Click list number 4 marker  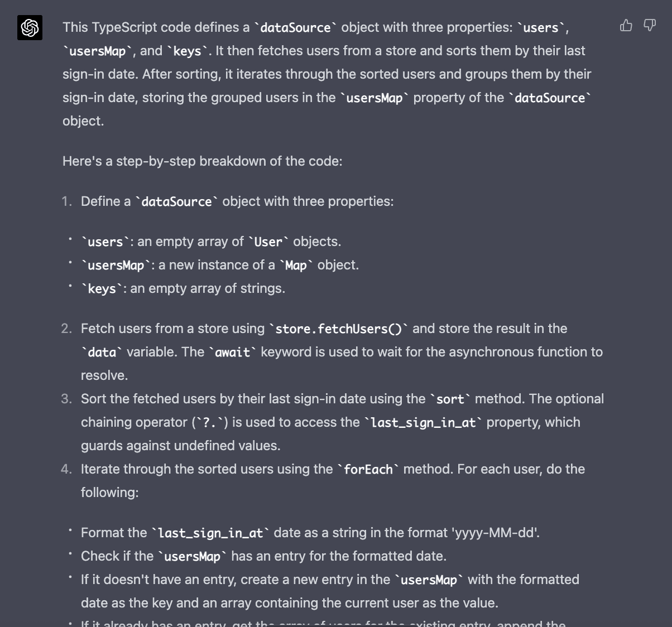pyautogui.click(x=67, y=469)
